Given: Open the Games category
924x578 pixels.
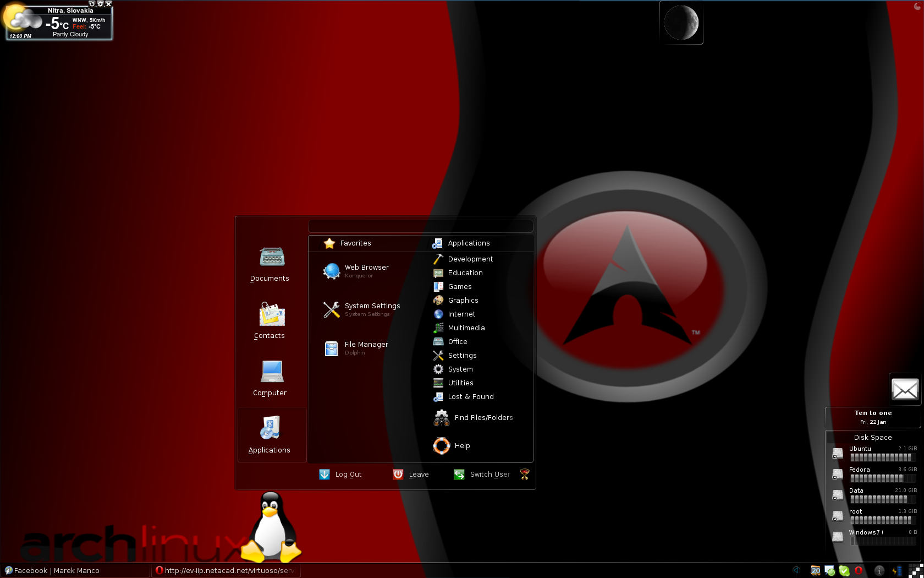Looking at the screenshot, I should tap(452, 286).
